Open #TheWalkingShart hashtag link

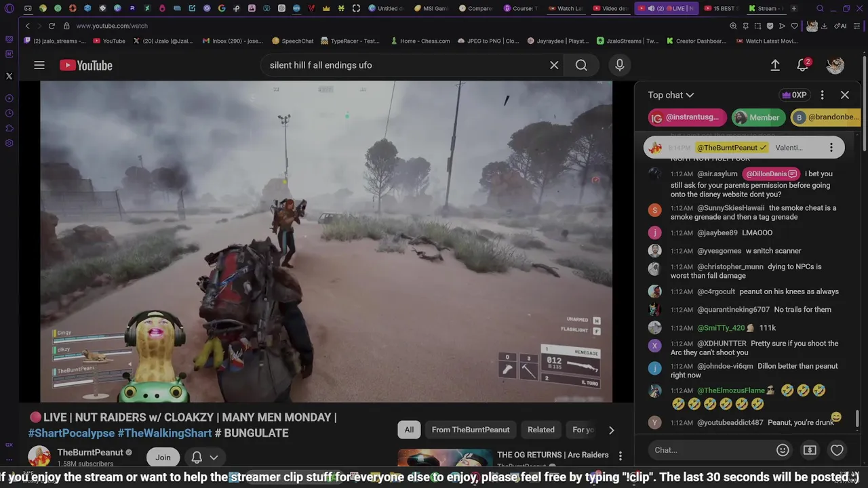(165, 433)
